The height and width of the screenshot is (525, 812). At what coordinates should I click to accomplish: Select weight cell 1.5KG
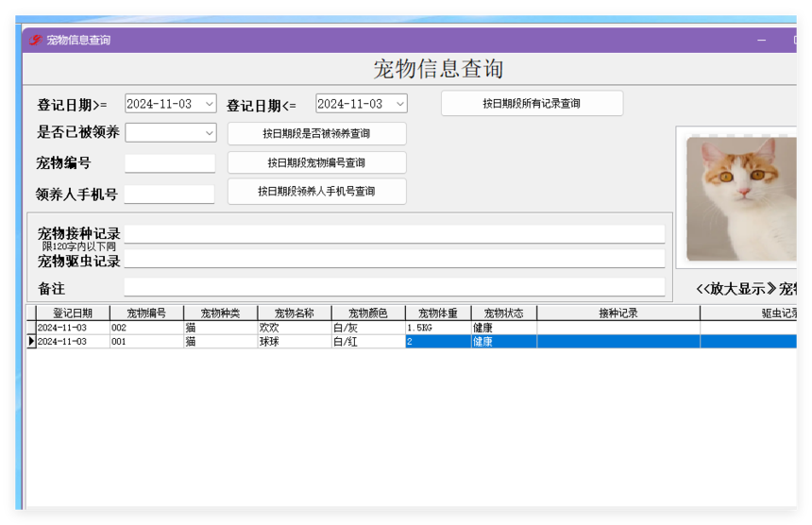[438, 328]
